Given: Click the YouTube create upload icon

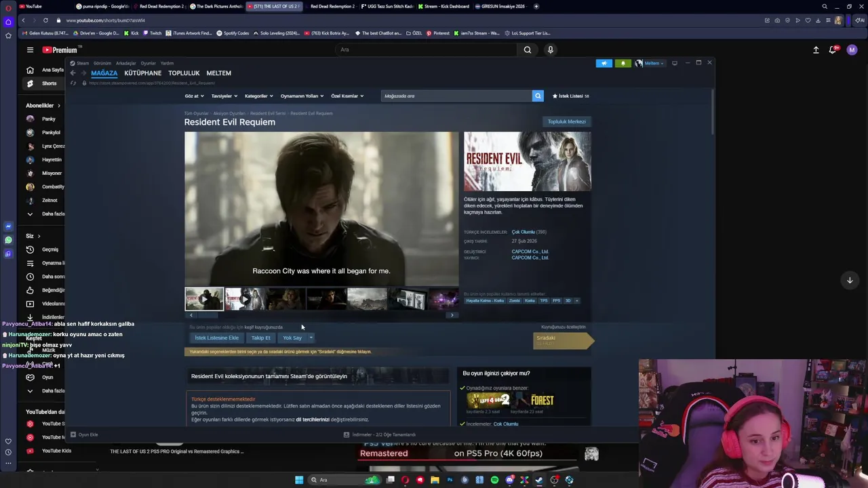Looking at the screenshot, I should point(816,49).
